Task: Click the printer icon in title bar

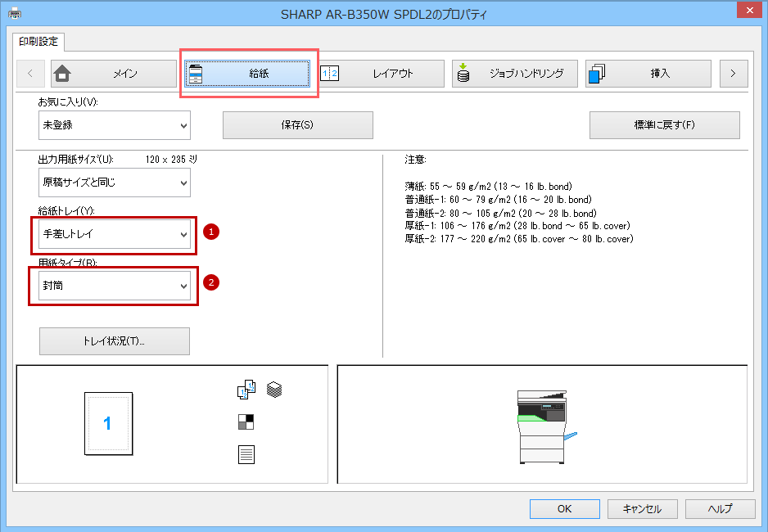Action: point(15,13)
